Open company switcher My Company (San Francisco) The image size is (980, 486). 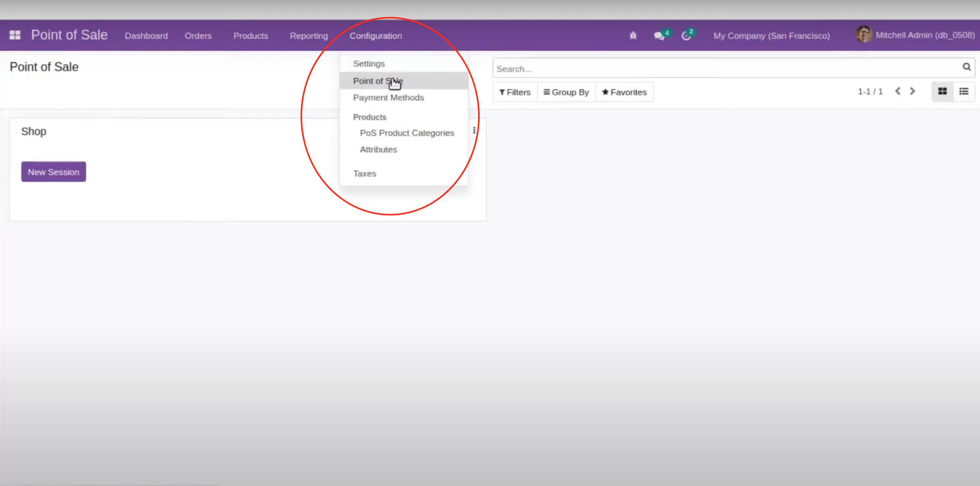tap(771, 36)
